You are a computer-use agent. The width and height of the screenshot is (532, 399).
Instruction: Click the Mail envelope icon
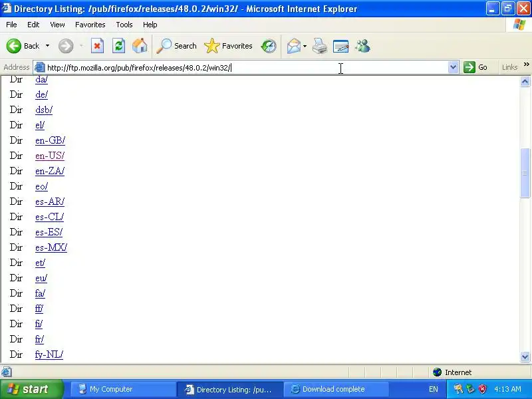[294, 46]
